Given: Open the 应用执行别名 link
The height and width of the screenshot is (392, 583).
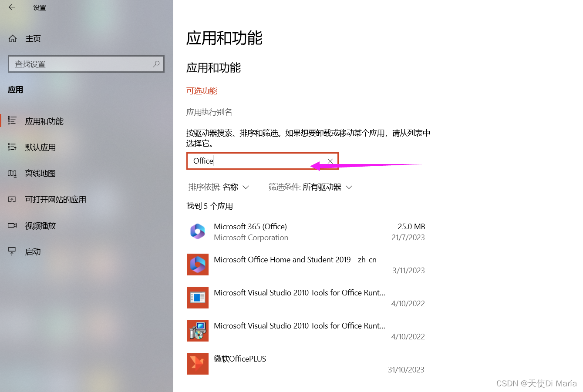Looking at the screenshot, I should [x=209, y=112].
